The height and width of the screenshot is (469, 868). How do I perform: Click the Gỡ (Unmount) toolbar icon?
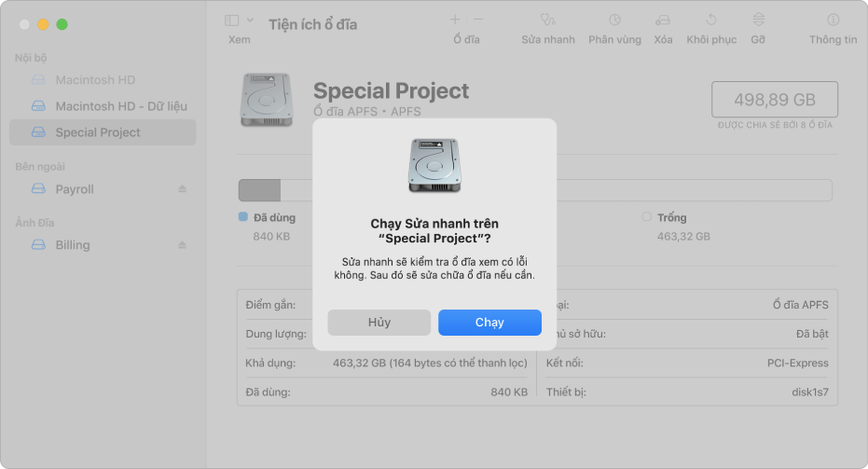(x=758, y=20)
